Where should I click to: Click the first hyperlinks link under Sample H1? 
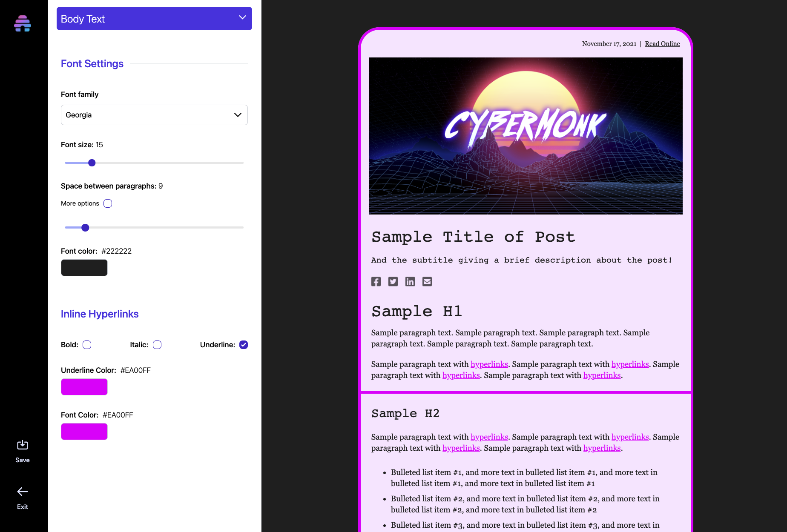tap(489, 364)
